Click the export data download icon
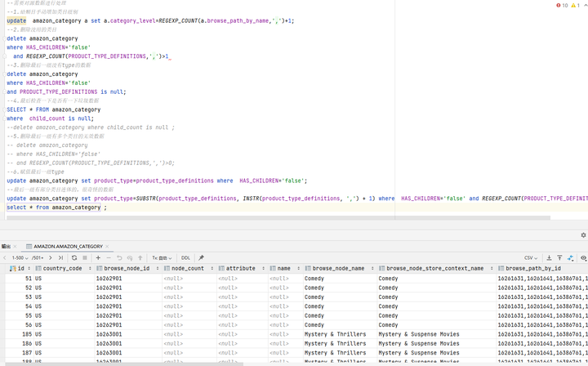588x366 pixels. click(x=549, y=258)
